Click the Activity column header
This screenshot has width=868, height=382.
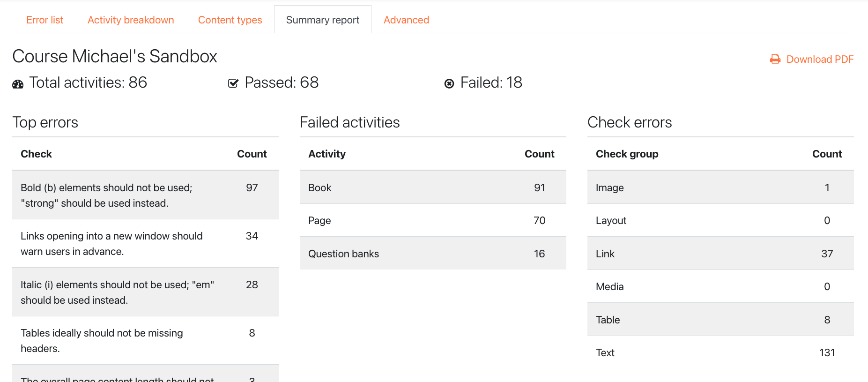[327, 154]
